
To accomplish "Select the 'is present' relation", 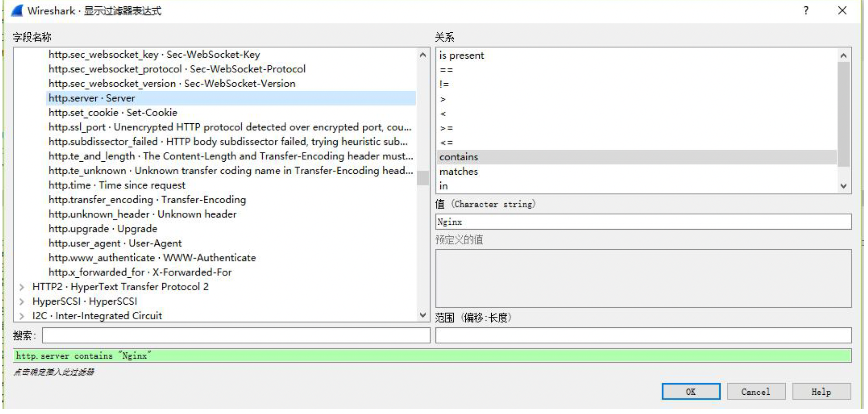I will point(637,55).
